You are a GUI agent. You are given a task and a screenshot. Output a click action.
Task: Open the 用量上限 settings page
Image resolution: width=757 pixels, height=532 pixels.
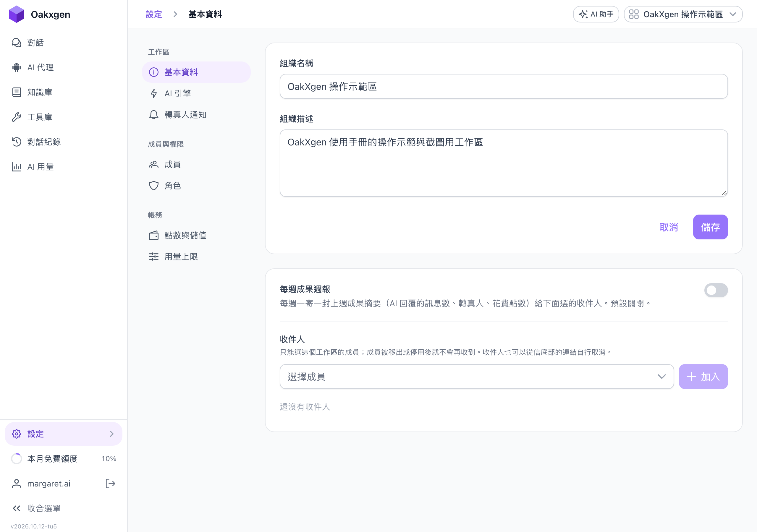click(x=196, y=257)
